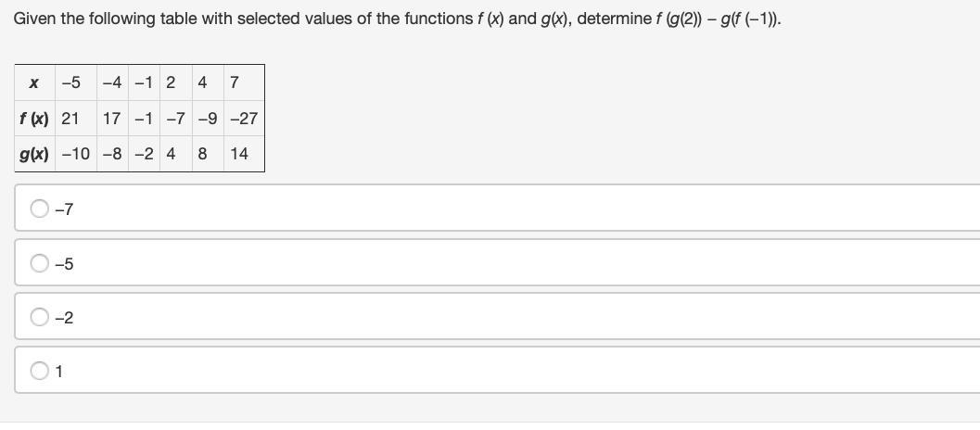Click the table cell showing 14
980x430 pixels.
tap(239, 154)
